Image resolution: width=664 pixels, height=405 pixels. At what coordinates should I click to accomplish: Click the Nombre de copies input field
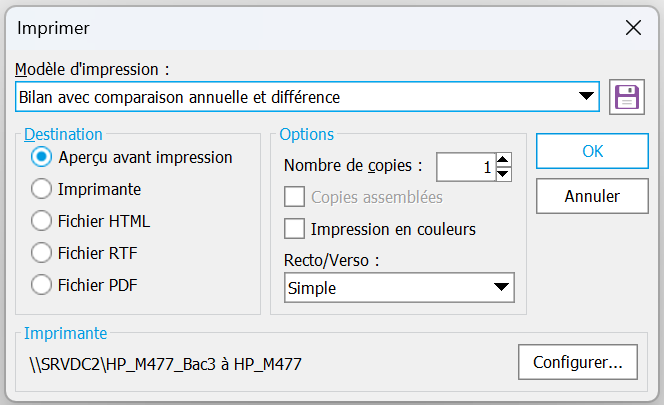click(466, 167)
